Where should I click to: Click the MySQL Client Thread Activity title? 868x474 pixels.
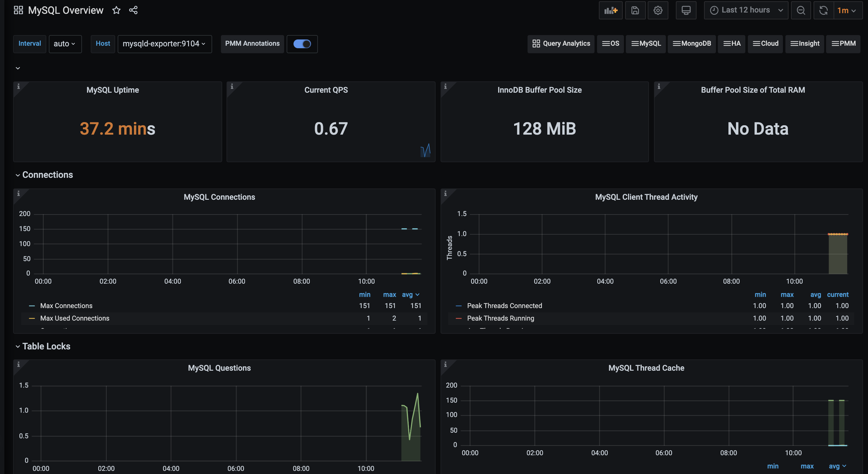coord(646,197)
